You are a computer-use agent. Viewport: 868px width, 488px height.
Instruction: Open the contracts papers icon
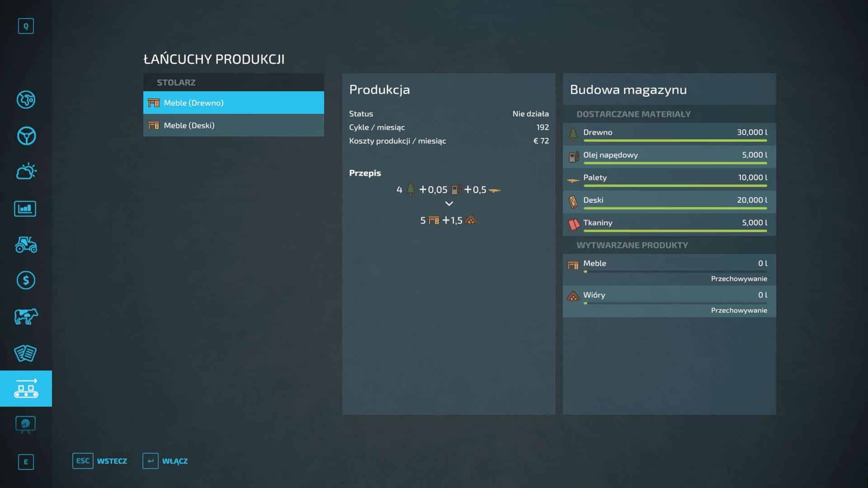point(25,353)
